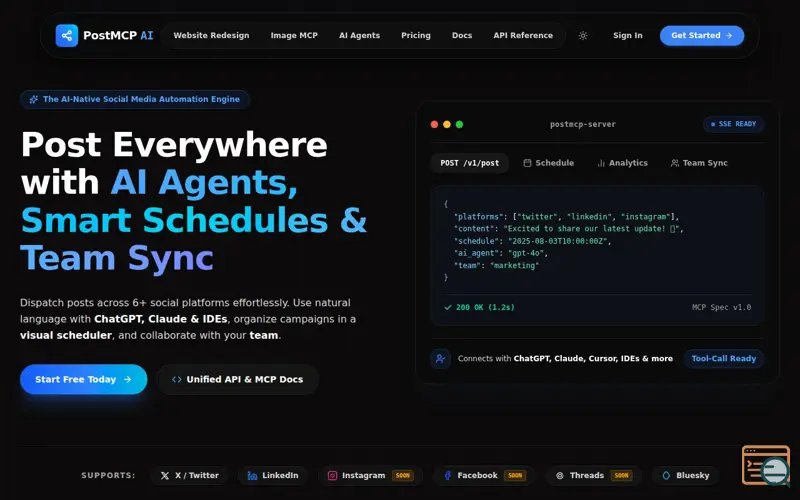Click the Bluesky platform chip

685,476
